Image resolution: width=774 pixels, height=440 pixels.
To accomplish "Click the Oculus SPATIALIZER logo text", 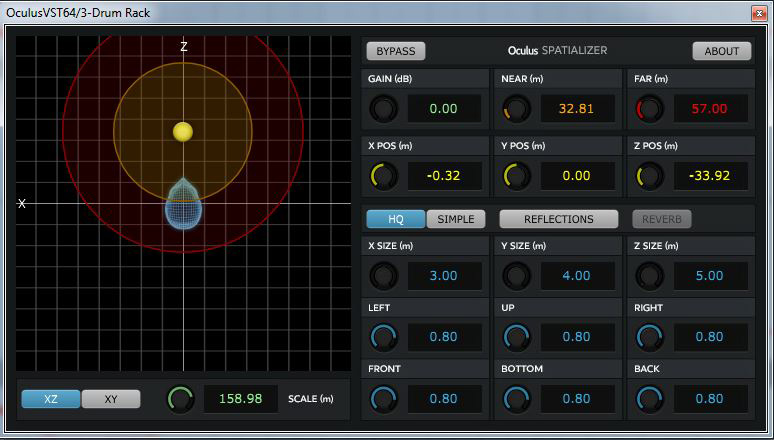I will coord(557,50).
